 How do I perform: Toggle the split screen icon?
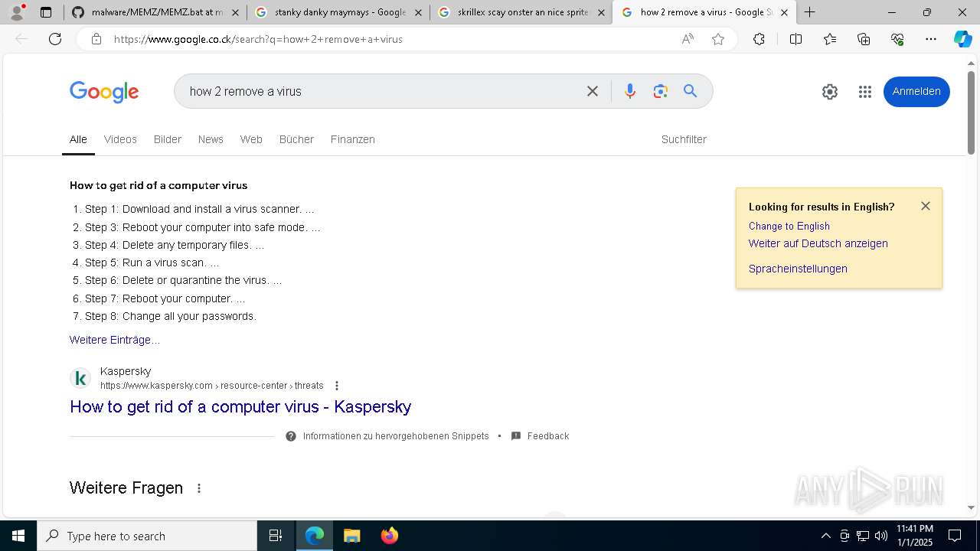(795, 39)
